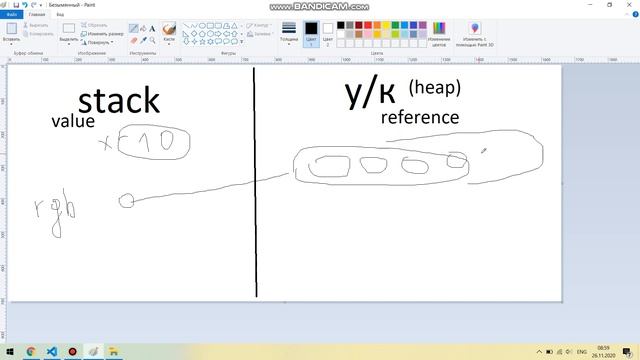640x360 pixels.
Task: Select Color 2 (Цвет 2) box
Action: [x=328, y=33]
